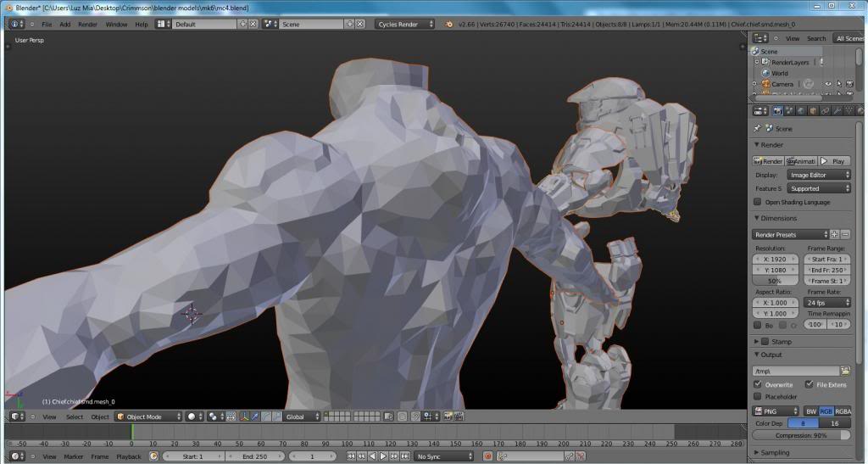The image size is (868, 464).
Task: Toggle Camera renderability icon in outliner
Action: (849, 84)
